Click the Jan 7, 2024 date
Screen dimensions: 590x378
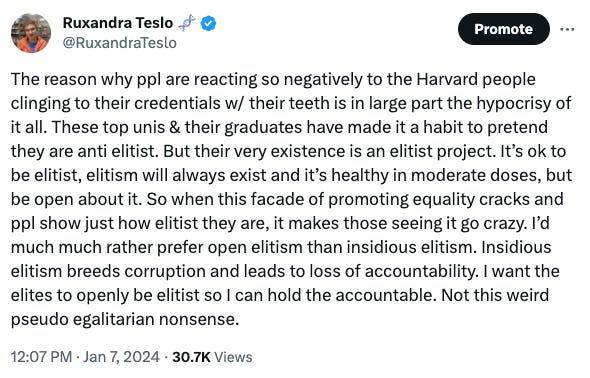point(121,357)
